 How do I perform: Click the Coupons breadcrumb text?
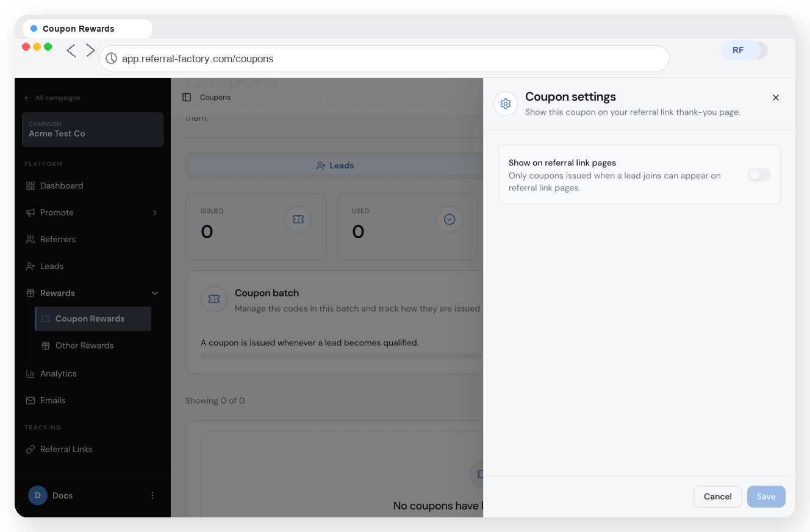click(215, 98)
